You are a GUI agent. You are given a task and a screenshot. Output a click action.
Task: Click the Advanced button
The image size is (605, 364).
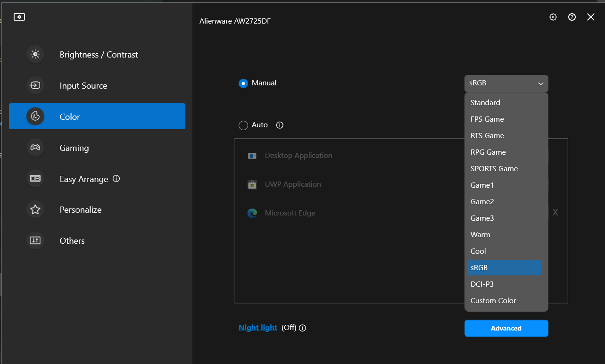pyautogui.click(x=506, y=328)
